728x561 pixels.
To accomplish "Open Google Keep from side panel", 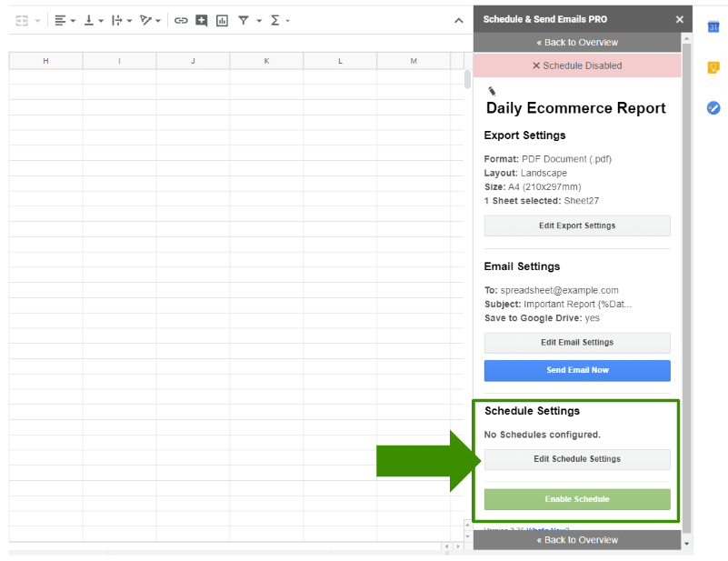I will coord(713,67).
